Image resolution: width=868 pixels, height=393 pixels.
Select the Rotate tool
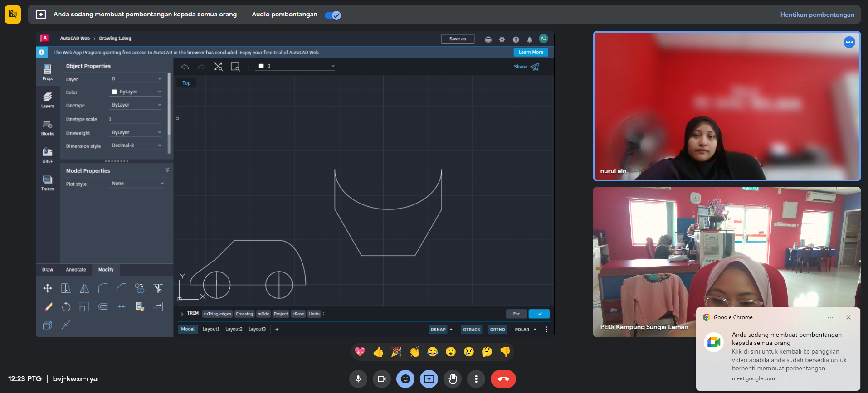coord(66,307)
